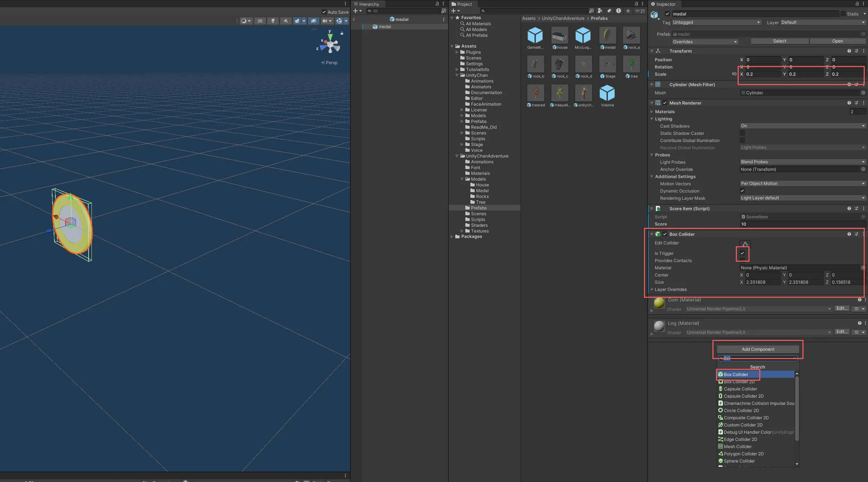
Task: Click the Coin material preview sphere
Action: point(659,303)
